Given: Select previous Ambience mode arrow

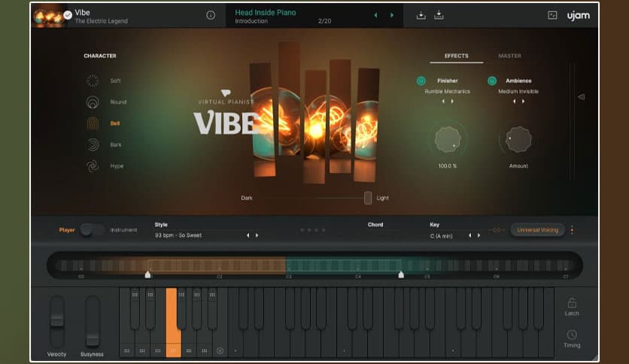Looking at the screenshot, I should coord(515,102).
